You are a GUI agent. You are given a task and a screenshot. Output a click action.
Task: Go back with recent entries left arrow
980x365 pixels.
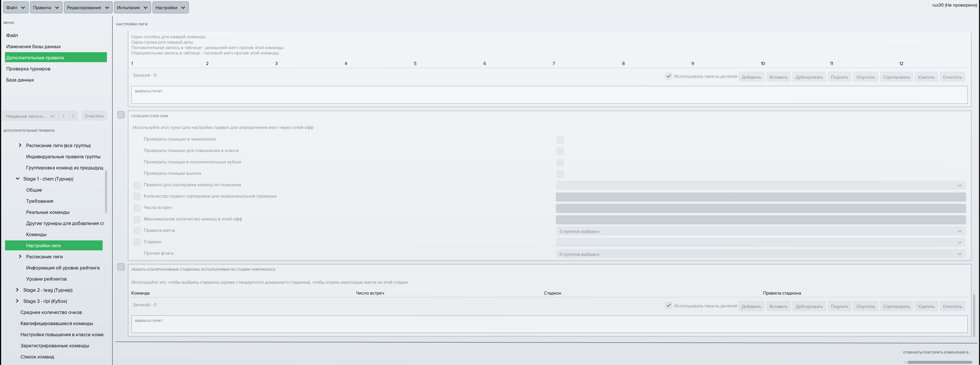(64, 116)
